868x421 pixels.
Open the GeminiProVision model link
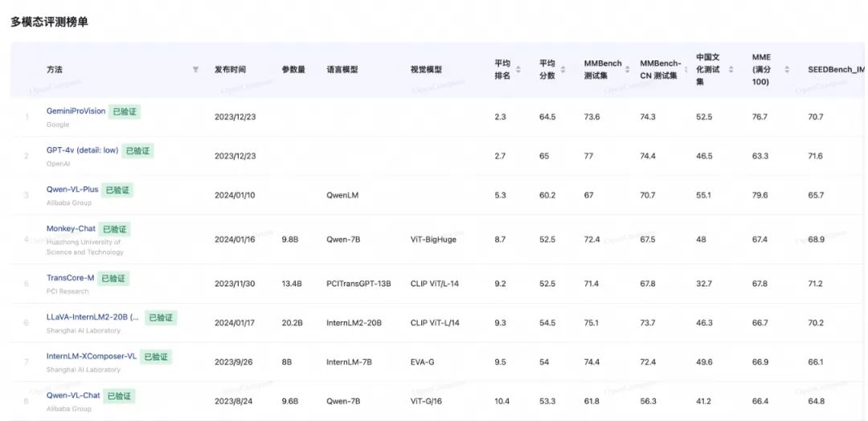coord(76,111)
